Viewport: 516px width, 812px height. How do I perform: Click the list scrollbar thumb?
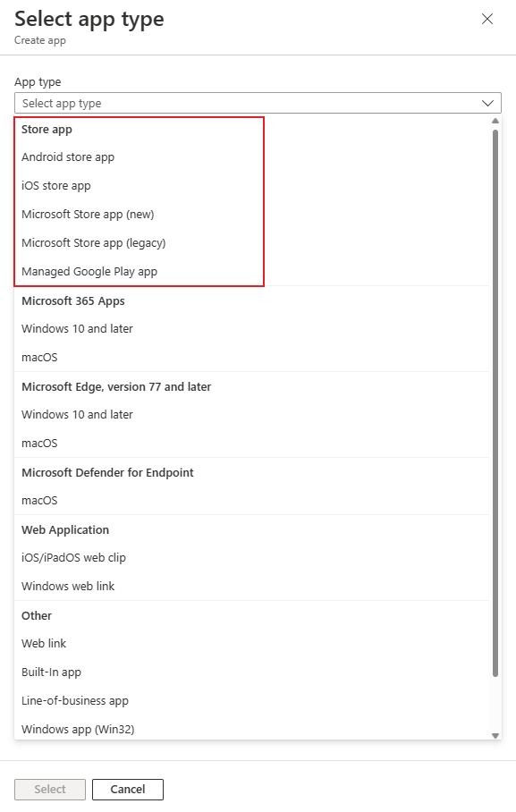coord(495,403)
